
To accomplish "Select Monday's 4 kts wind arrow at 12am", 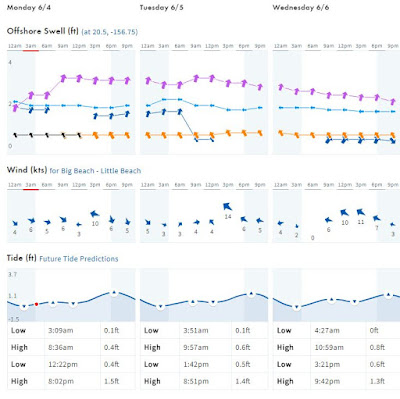I will (15, 223).
